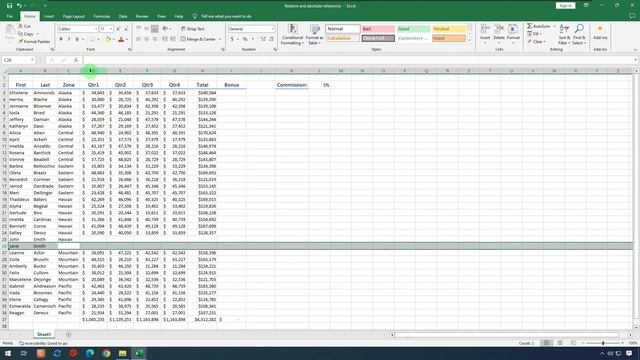Click the Paste button
The image size is (640, 360).
[9, 33]
